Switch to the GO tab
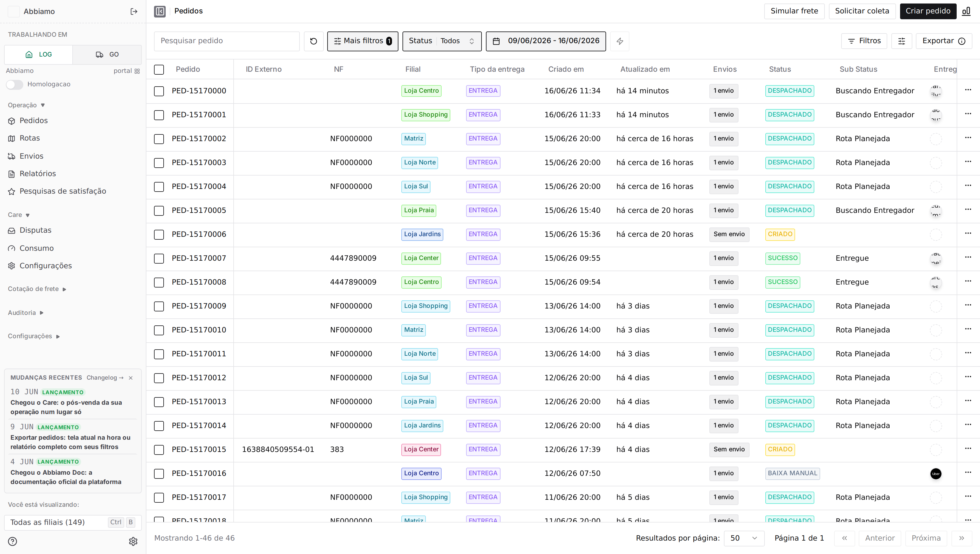Screen dimensions: 980x554 (x=107, y=55)
